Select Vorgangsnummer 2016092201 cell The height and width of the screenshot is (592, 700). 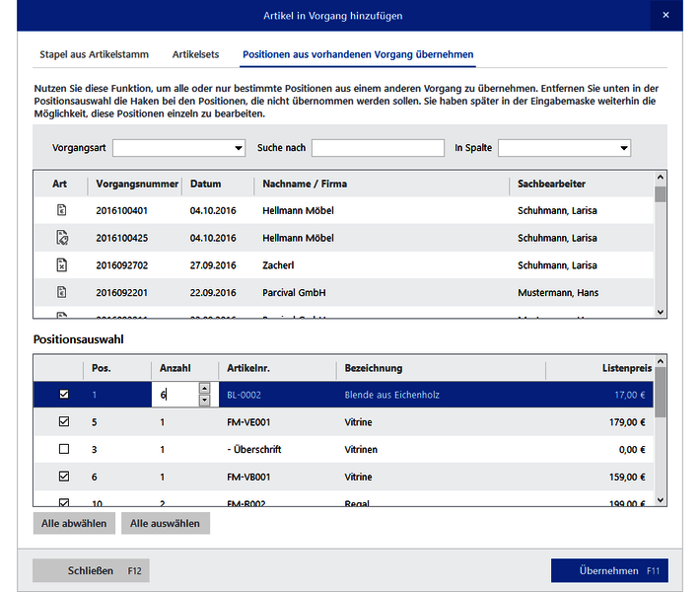point(122,293)
